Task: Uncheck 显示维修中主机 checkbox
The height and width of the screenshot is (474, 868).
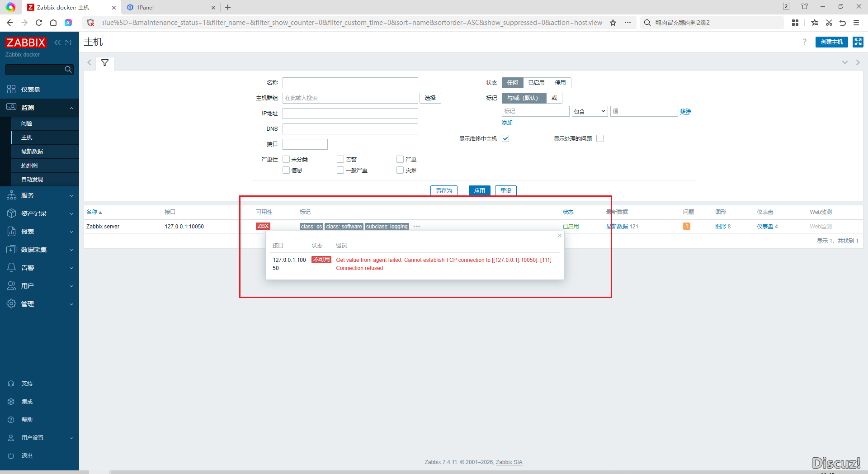Action: pos(505,138)
